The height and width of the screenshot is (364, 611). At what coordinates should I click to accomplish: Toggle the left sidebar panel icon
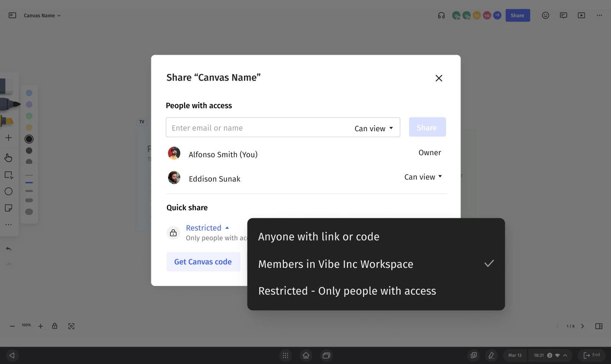[13, 16]
